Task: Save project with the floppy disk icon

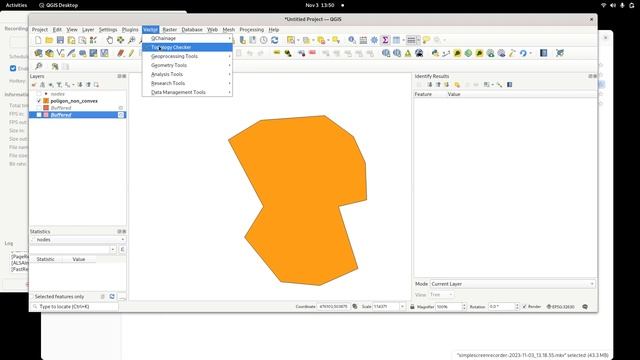Action: 60,40
